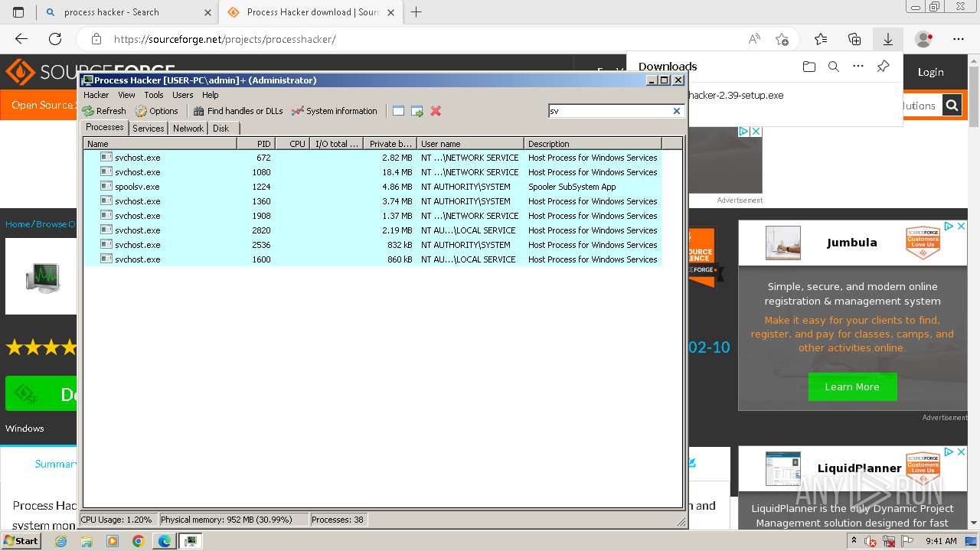Click the find window and thread icon
Viewport: 980px width, 551px height.
pos(417,111)
